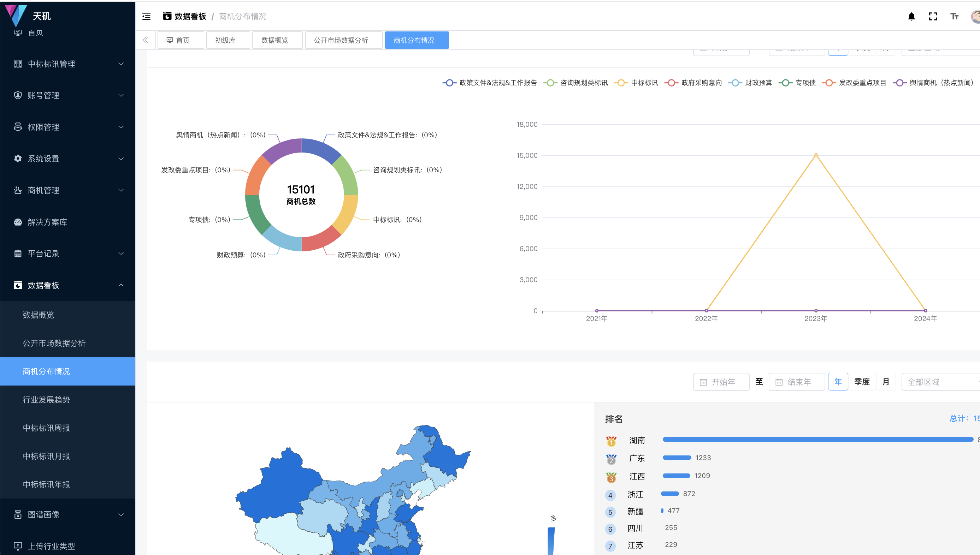Select the active 商机分布情况 tab
Viewport: 980px width, 555px height.
417,40
